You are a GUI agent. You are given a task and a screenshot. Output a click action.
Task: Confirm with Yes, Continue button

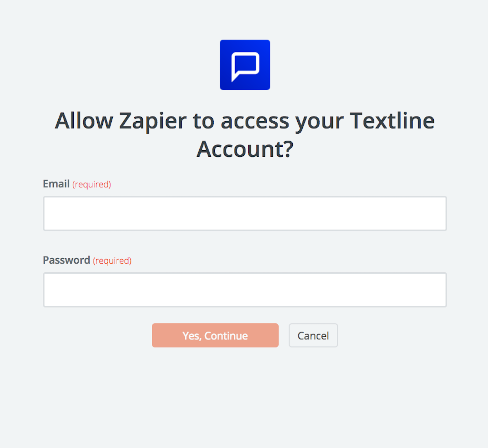[x=215, y=335]
